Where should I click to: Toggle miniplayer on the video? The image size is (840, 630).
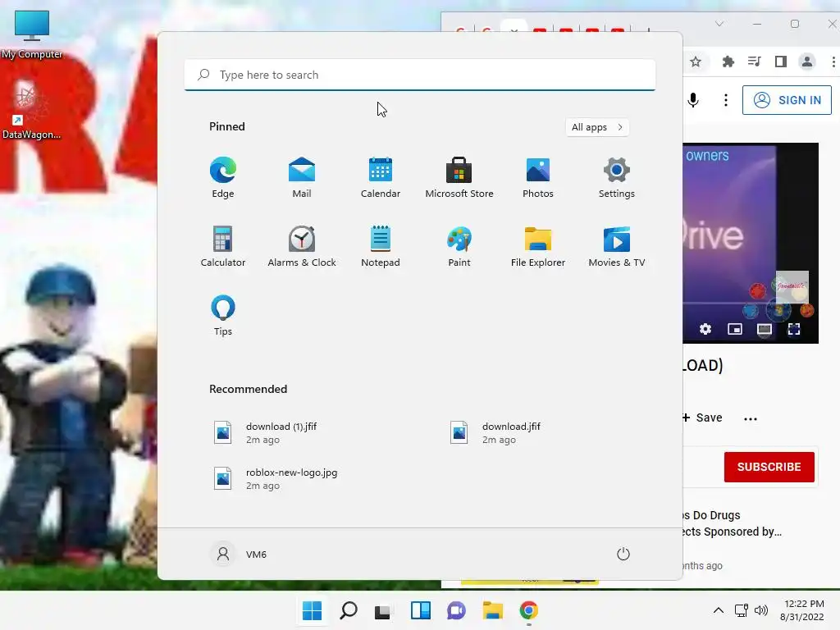[x=735, y=329]
